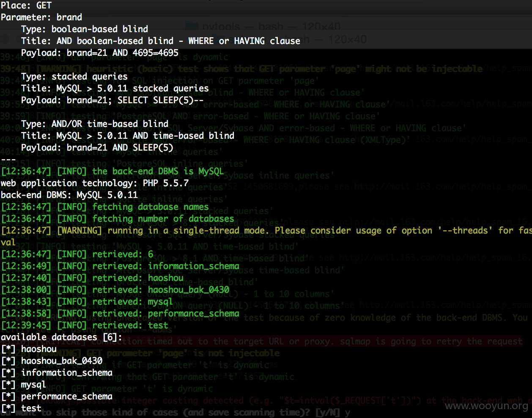Viewport: 532px width, 418px height.
Task: Click '[*] performance_schema' database entry
Action: (57, 396)
